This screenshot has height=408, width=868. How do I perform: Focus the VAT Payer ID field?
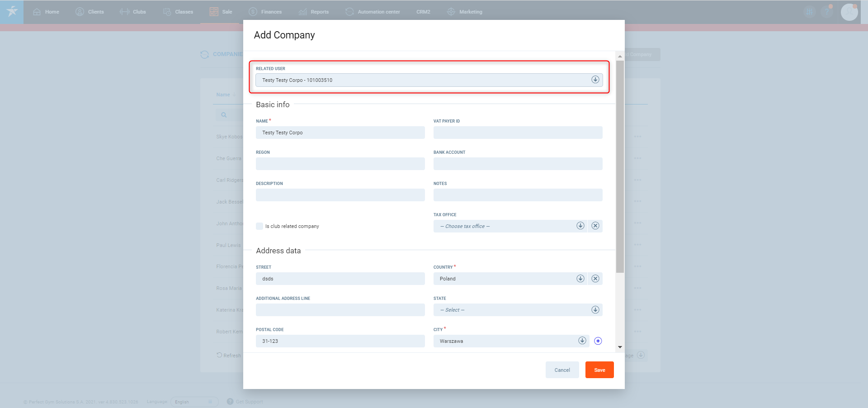[518, 133]
